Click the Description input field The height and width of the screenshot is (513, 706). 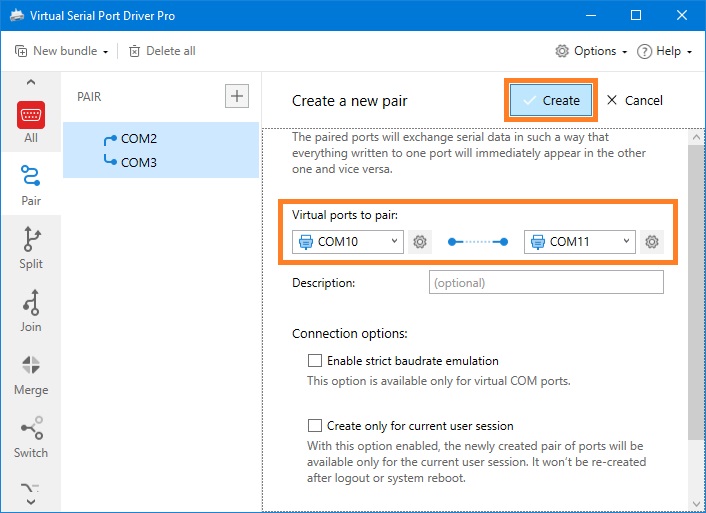pos(546,282)
